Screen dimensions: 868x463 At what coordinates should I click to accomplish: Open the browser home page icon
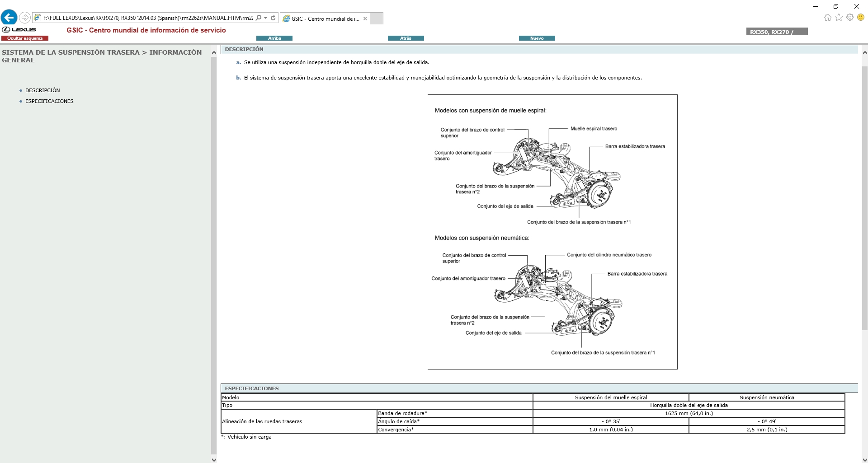pos(827,17)
